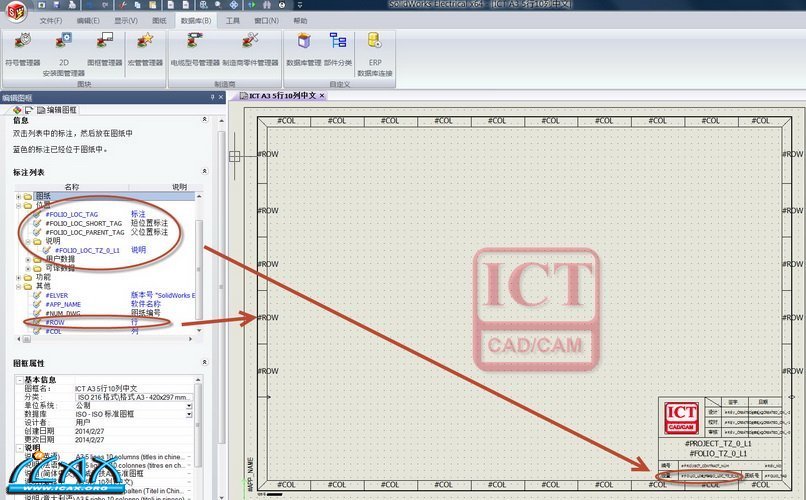Collapse the 信息 section
The height and width of the screenshot is (500, 806).
[205, 119]
